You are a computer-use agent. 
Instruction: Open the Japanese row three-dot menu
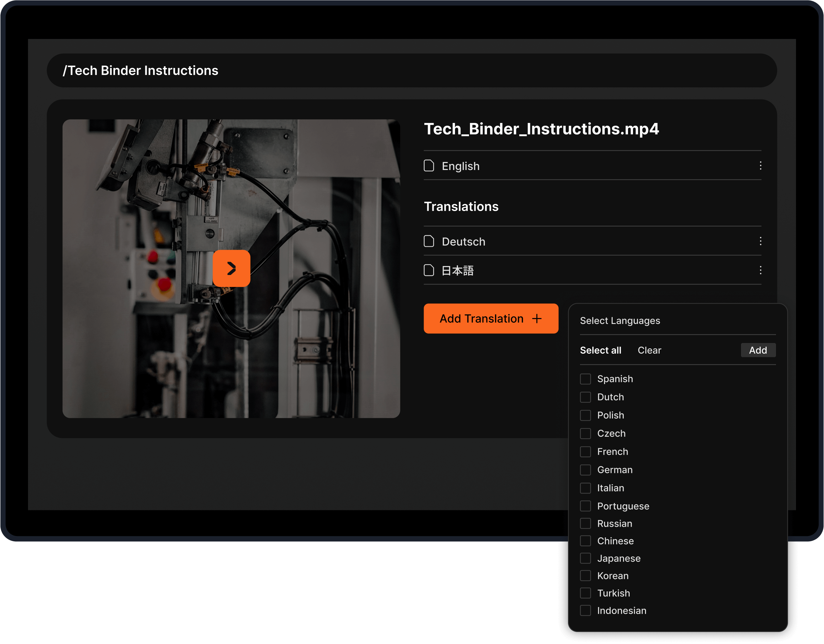pyautogui.click(x=760, y=270)
